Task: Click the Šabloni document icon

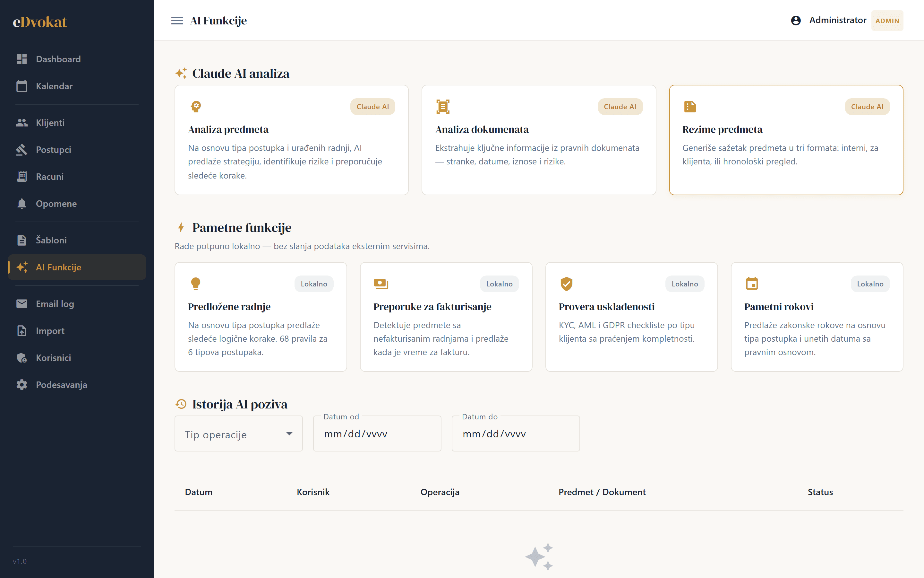Action: click(x=22, y=240)
